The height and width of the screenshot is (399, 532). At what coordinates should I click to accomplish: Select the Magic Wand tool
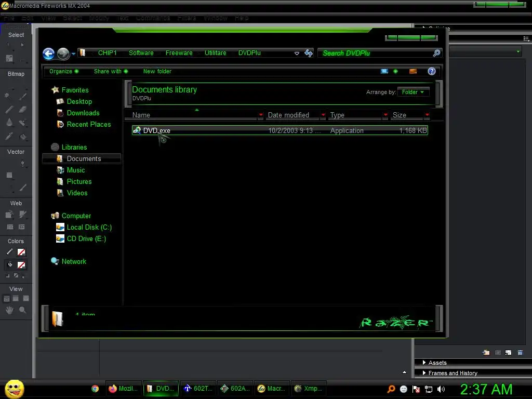tap(7, 96)
